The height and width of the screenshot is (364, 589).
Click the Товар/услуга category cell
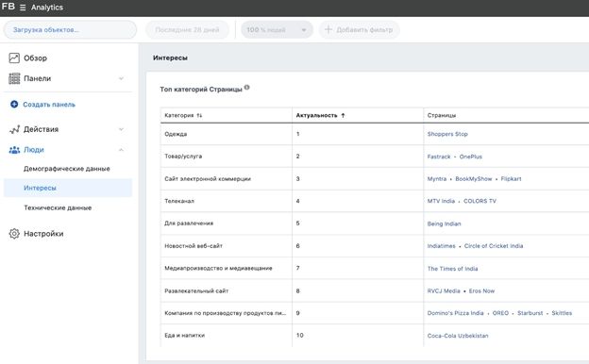tap(227, 157)
